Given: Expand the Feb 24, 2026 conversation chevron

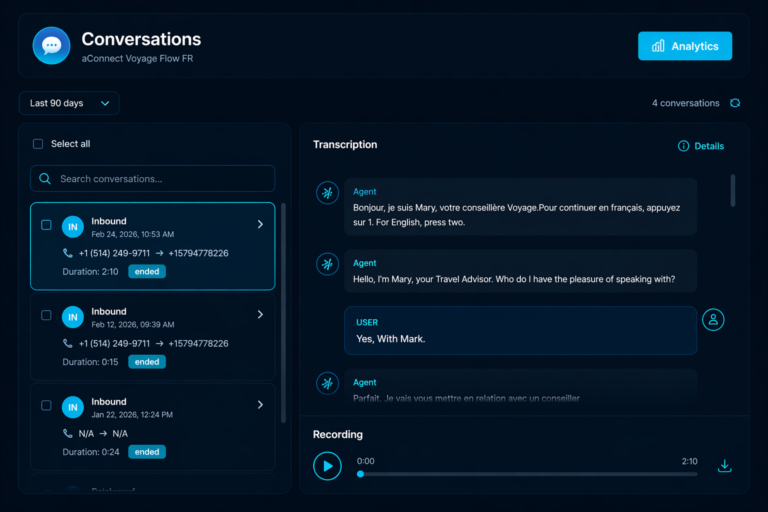Looking at the screenshot, I should [x=260, y=224].
